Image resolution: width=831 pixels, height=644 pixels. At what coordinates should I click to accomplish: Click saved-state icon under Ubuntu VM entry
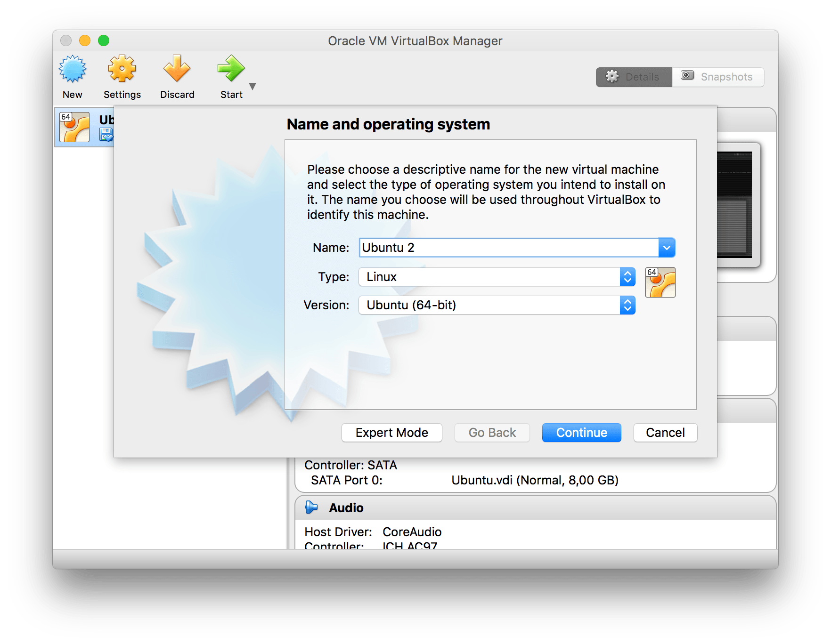click(x=106, y=135)
